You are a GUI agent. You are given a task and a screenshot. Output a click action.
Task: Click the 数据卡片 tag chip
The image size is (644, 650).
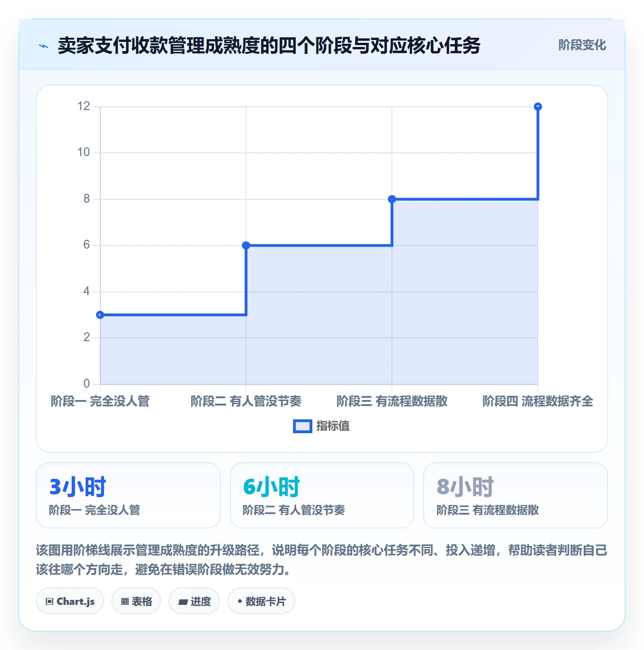(261, 601)
